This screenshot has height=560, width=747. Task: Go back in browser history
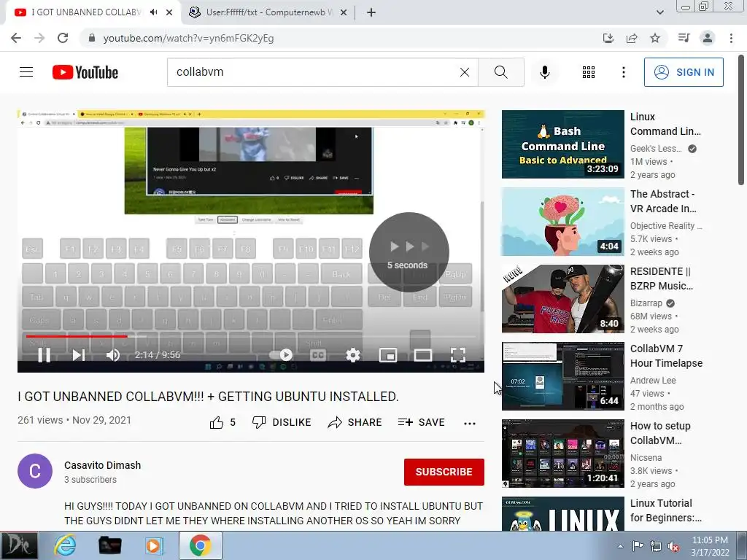point(16,38)
